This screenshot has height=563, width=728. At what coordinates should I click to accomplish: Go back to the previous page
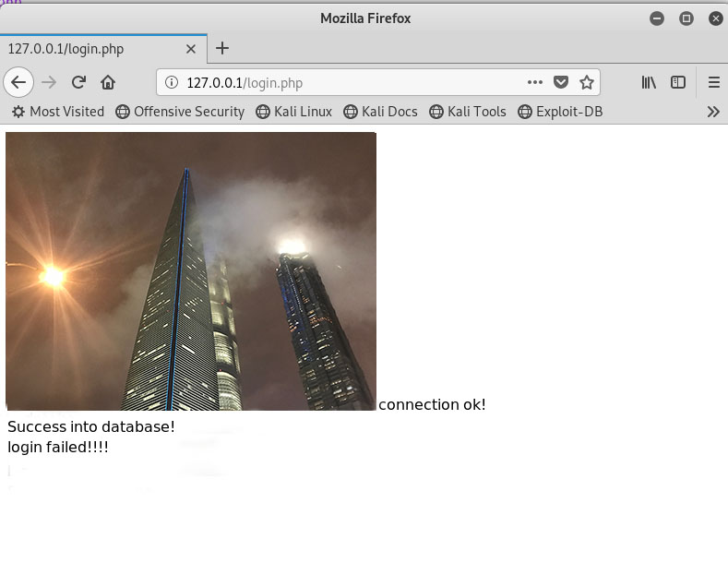tap(18, 82)
